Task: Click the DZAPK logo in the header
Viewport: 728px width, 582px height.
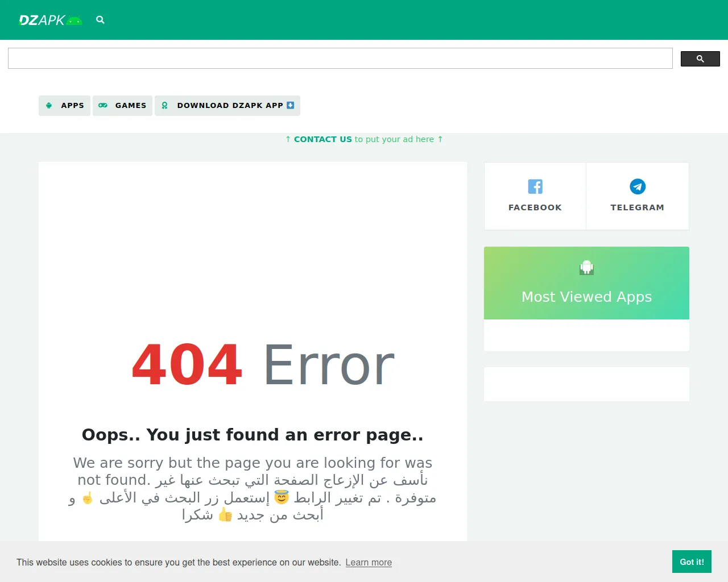Action: [51, 20]
